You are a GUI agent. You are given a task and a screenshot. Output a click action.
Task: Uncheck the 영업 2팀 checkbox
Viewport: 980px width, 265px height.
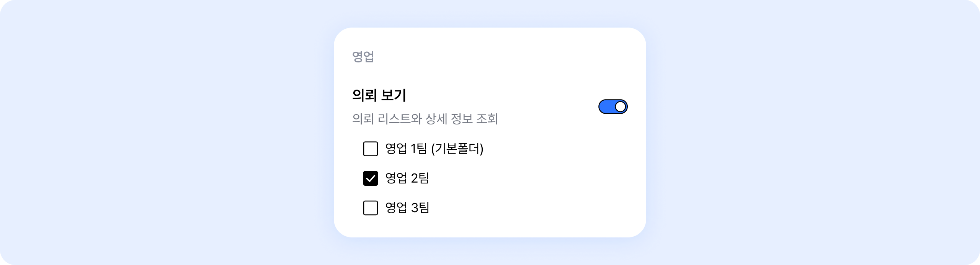370,178
